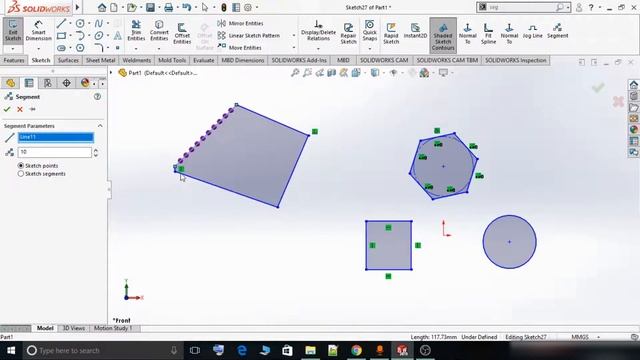Viewport: 640px width, 360px height.
Task: Switch to the Features tab
Action: click(14, 60)
